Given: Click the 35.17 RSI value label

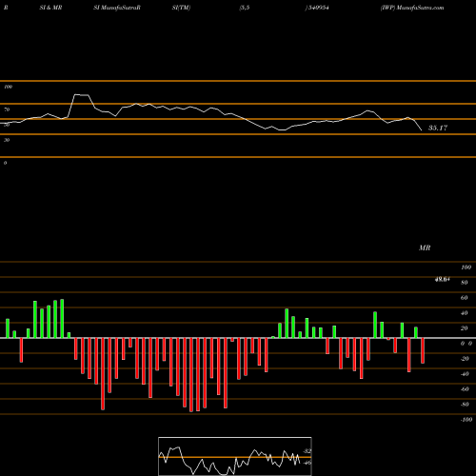Looking at the screenshot, I should pyautogui.click(x=438, y=128).
